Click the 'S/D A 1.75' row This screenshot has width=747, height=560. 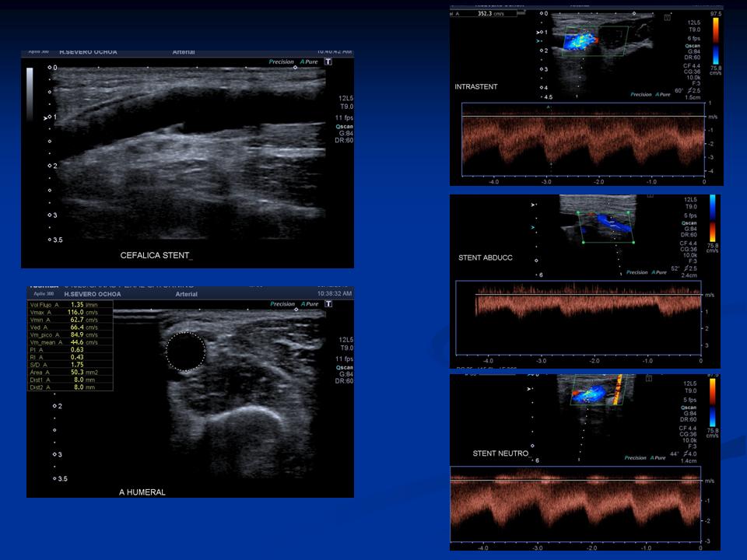[70, 365]
